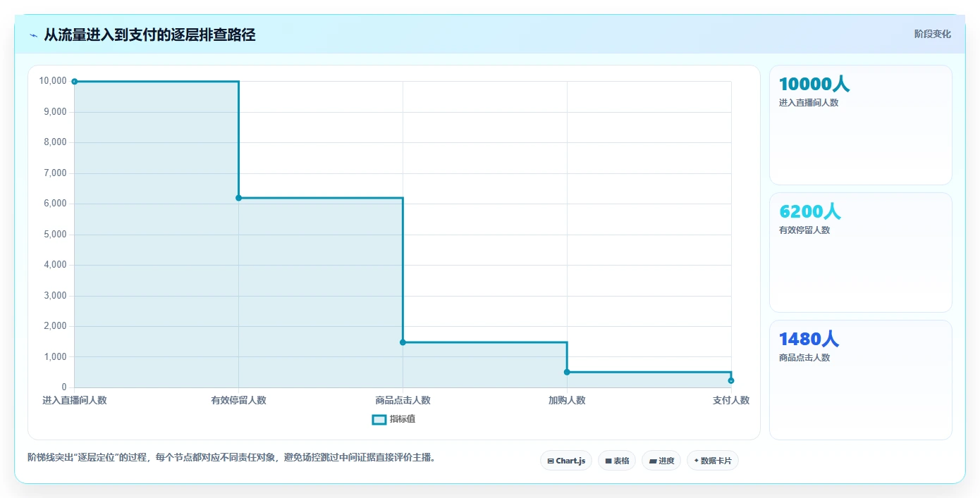
Task: Open the 10000人 data card
Action: point(861,125)
